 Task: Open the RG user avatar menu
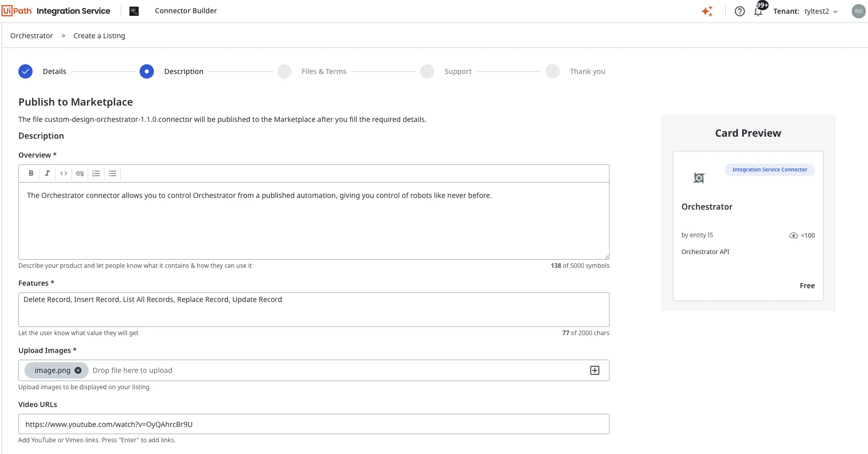858,11
